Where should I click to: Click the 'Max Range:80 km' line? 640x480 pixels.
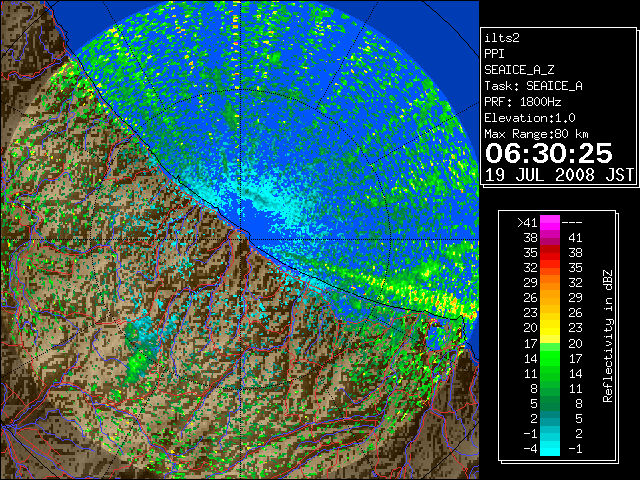(536, 134)
